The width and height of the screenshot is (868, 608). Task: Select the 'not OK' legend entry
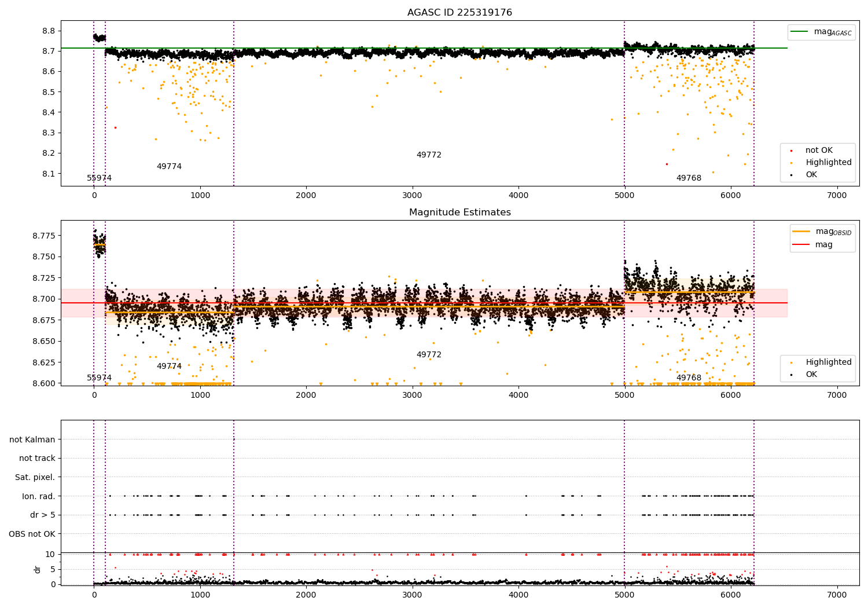(819, 151)
